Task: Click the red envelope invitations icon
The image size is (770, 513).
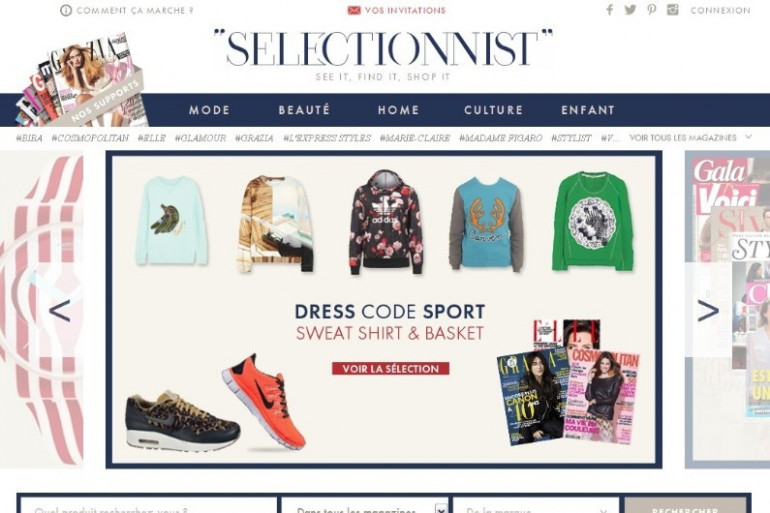Action: [x=354, y=10]
